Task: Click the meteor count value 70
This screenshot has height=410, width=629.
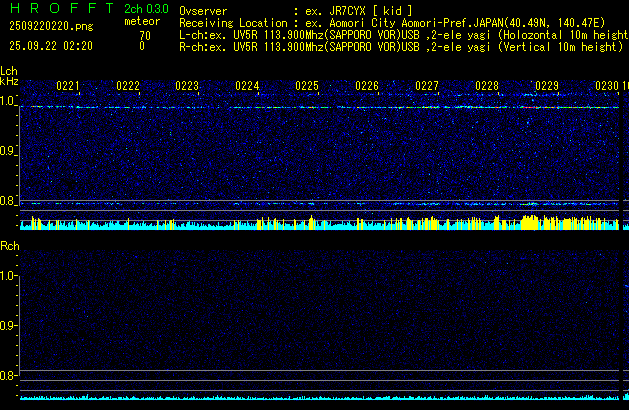Action: click(145, 35)
